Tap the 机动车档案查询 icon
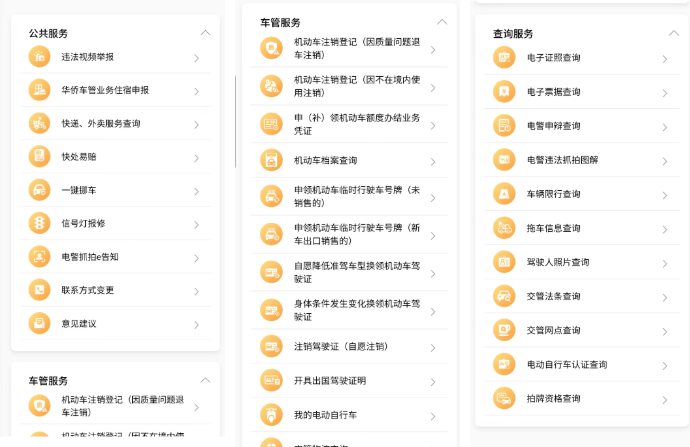Screen dimensions: 690x447 click(270, 160)
